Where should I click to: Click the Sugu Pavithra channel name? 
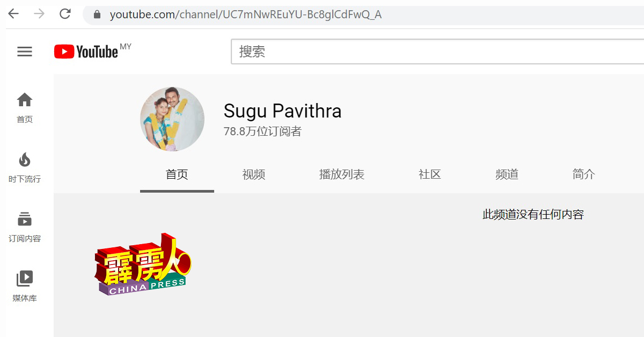click(x=282, y=111)
